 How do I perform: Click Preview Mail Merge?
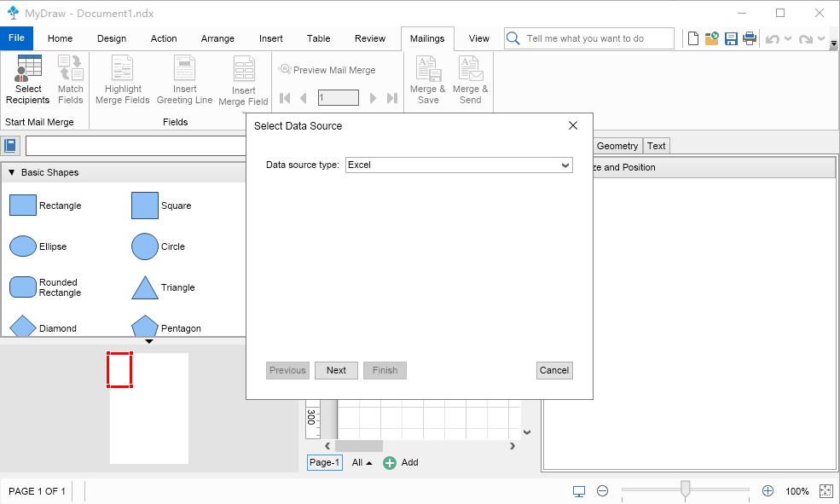[327, 70]
